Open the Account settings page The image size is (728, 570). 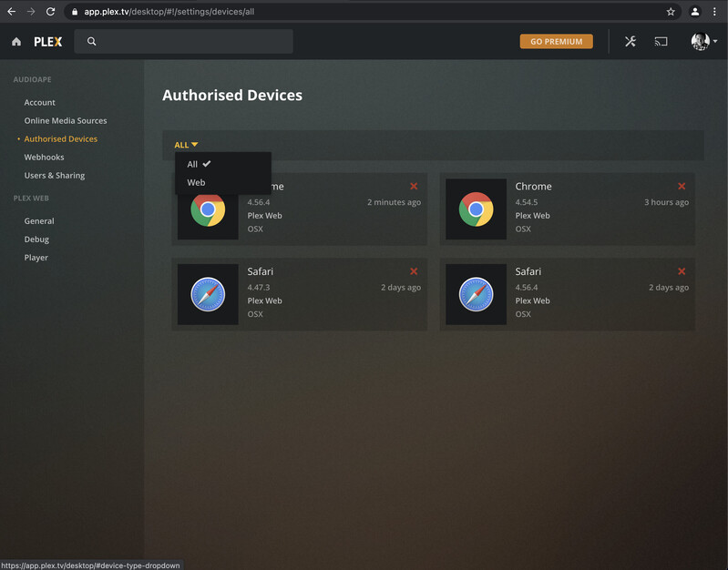(39, 102)
